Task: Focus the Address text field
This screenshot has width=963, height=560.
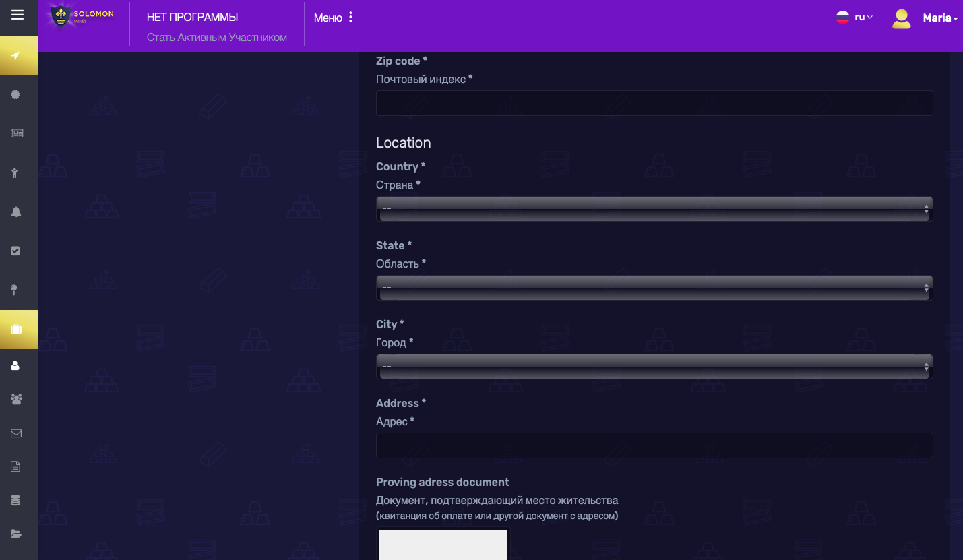Action: tap(654, 445)
